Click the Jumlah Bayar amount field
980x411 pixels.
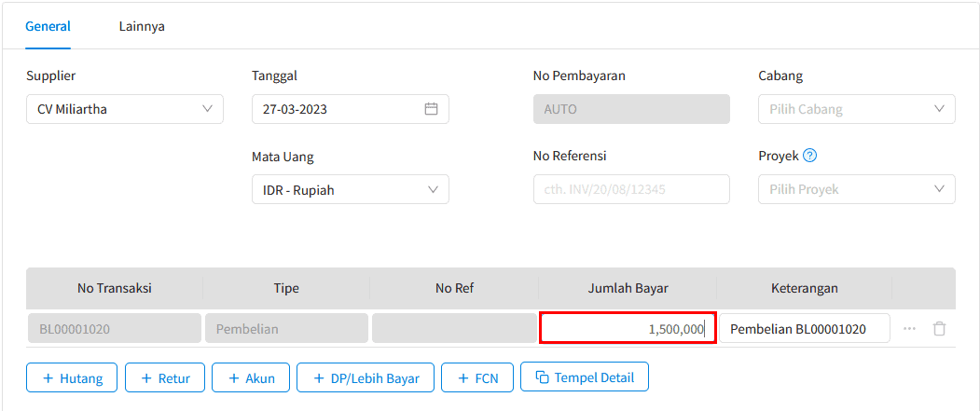click(628, 329)
